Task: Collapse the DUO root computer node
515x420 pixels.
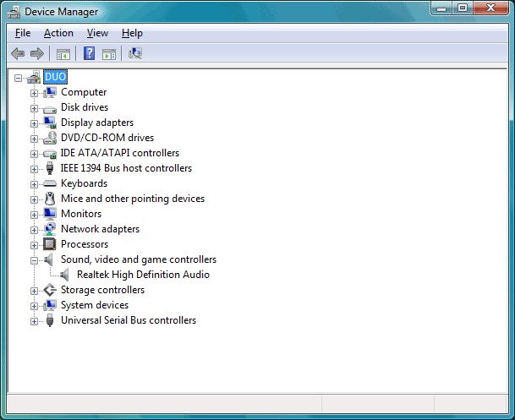Action: [x=19, y=78]
